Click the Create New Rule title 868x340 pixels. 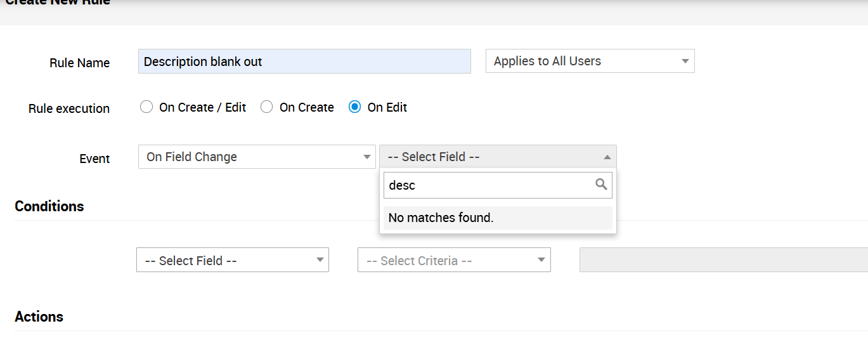tap(57, 3)
